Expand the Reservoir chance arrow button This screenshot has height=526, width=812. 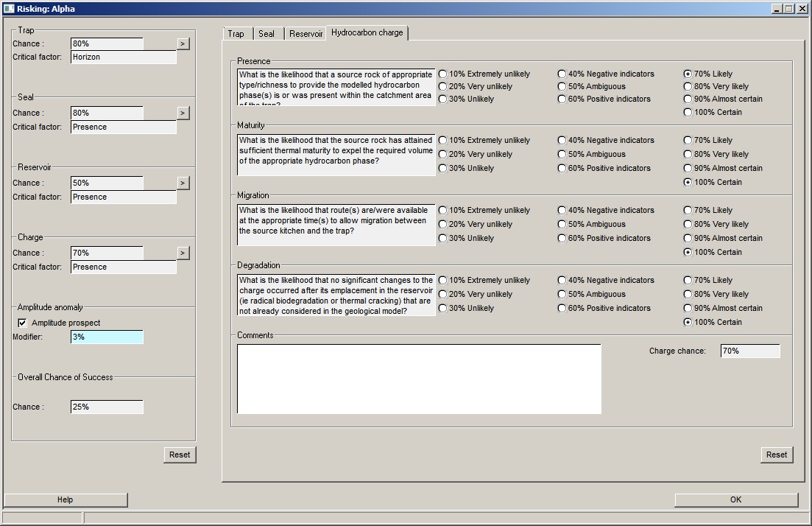click(x=183, y=183)
